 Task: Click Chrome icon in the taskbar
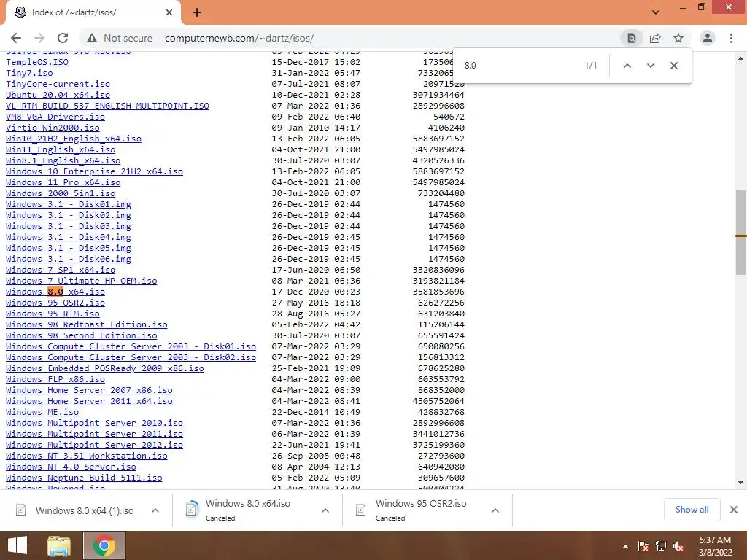pyautogui.click(x=104, y=545)
